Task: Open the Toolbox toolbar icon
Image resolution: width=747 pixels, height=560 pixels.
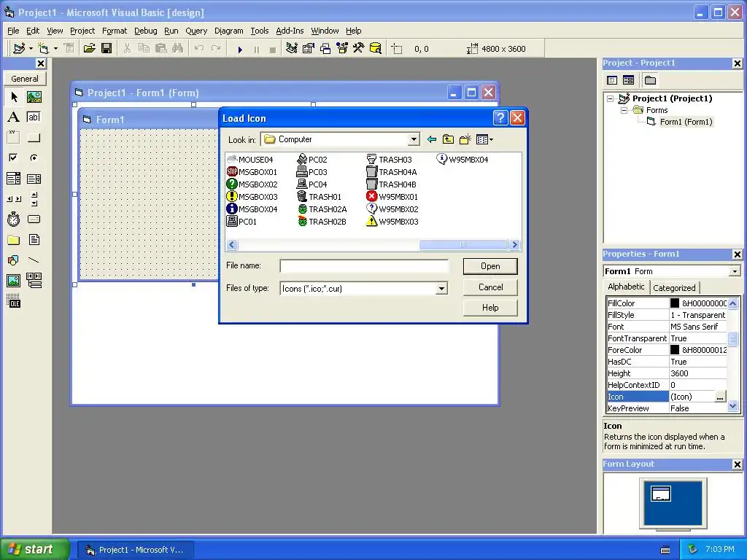Action: (359, 49)
